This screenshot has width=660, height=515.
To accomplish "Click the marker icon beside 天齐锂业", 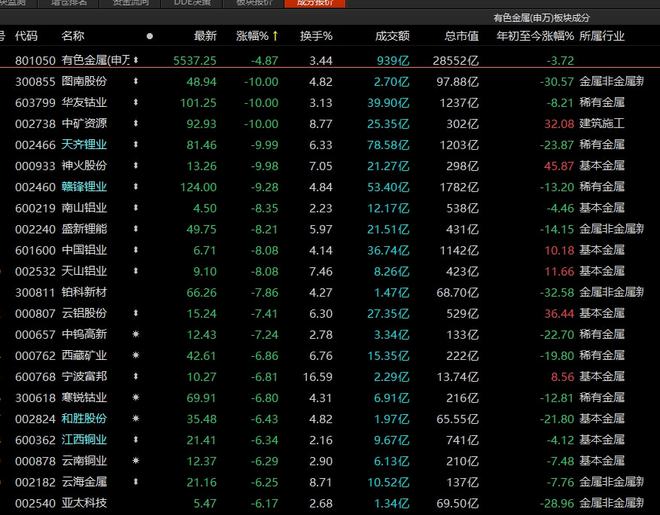I will tap(136, 144).
